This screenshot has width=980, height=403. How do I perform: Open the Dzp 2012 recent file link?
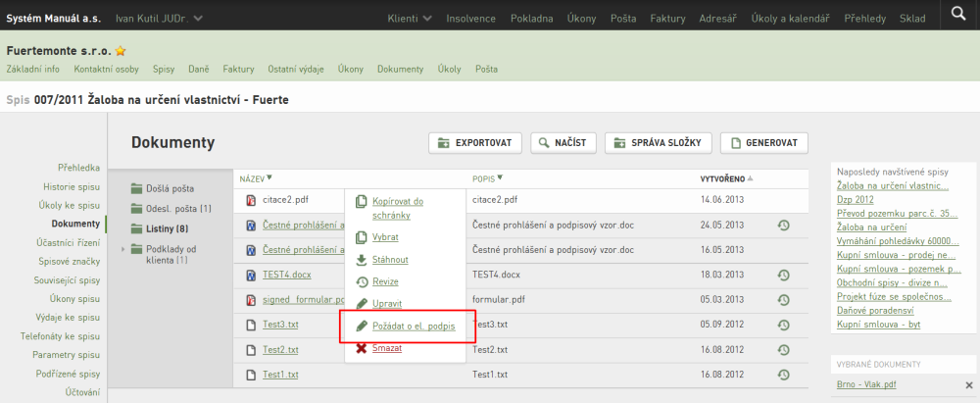click(x=855, y=200)
